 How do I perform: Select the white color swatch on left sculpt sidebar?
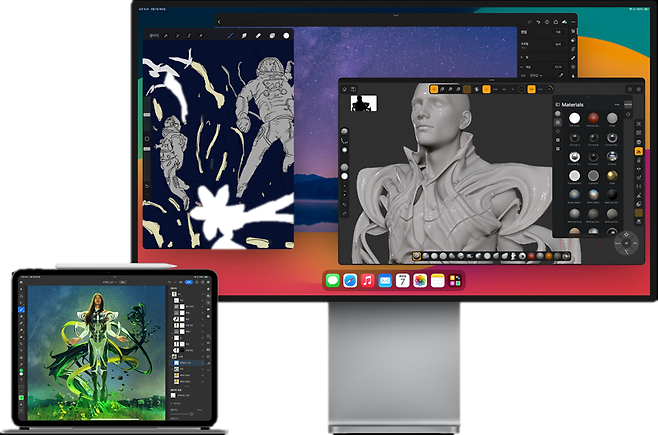[345, 176]
